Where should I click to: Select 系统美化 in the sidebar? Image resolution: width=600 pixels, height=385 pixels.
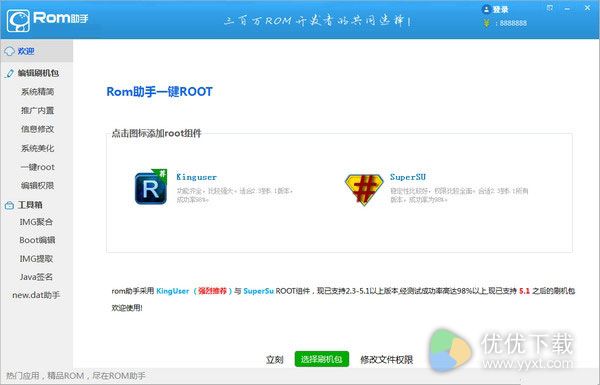point(38,148)
